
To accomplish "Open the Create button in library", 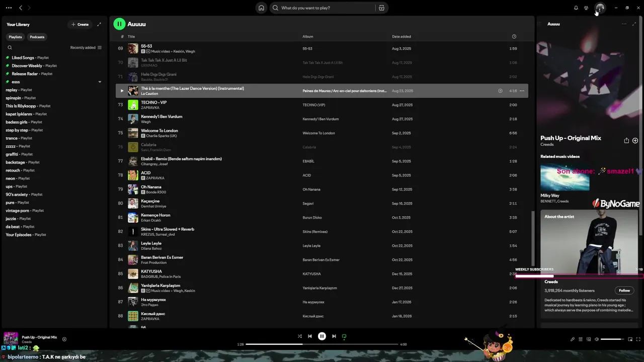I will pos(80,24).
